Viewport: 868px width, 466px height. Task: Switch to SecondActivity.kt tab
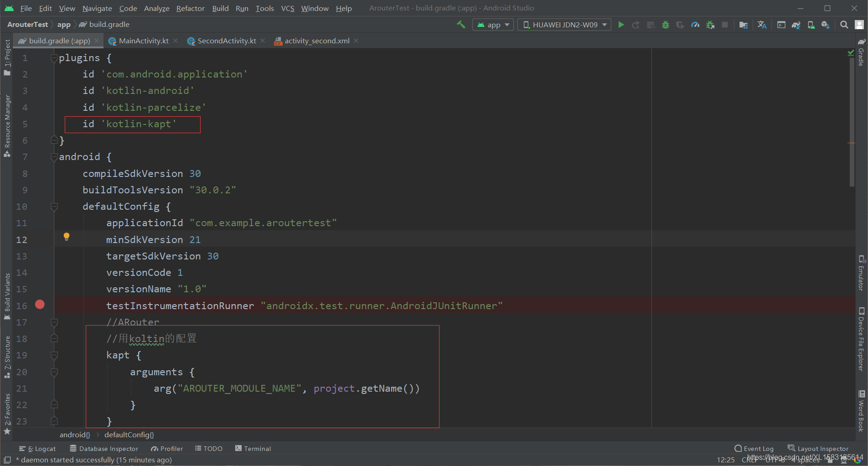click(x=227, y=41)
